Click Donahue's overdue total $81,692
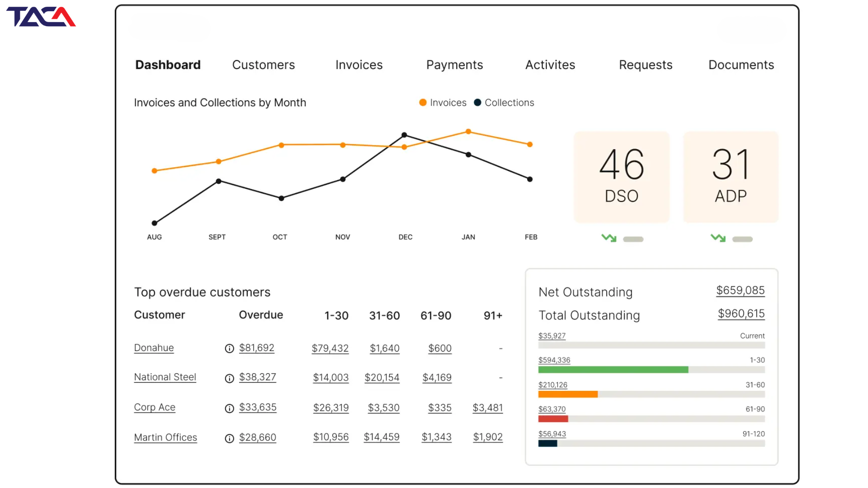This screenshot has width=868, height=488. pos(257,348)
